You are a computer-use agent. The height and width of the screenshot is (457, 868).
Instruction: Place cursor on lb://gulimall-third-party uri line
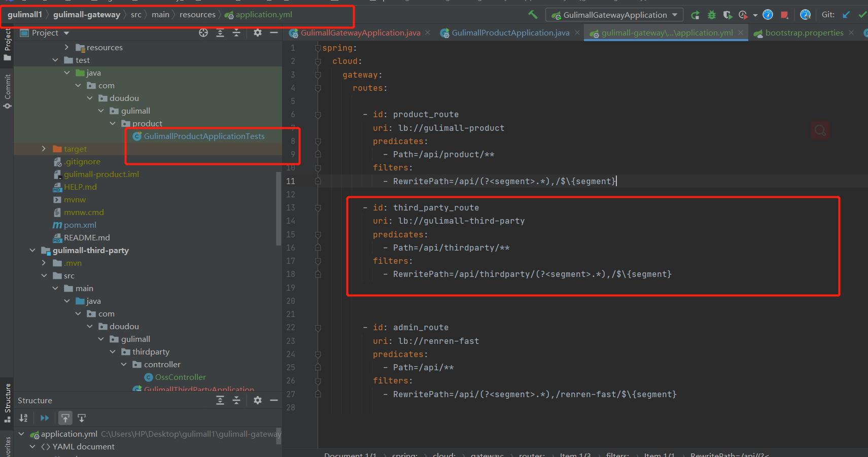tap(449, 221)
